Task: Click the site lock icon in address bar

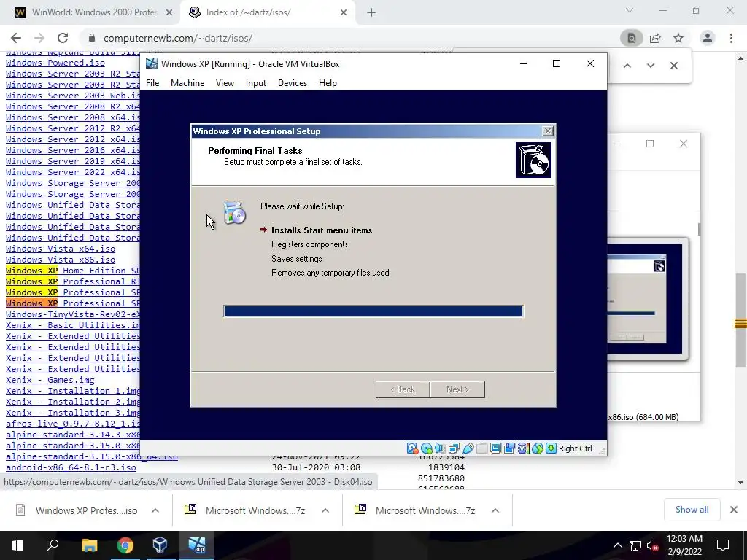Action: point(92,38)
